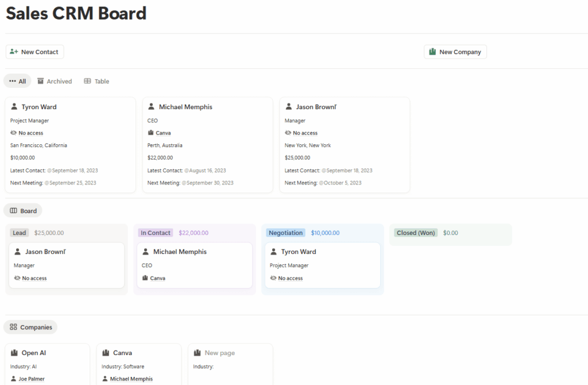Toggle No access on Tyron Ward's contact card
This screenshot has width=588, height=385.
[30, 133]
